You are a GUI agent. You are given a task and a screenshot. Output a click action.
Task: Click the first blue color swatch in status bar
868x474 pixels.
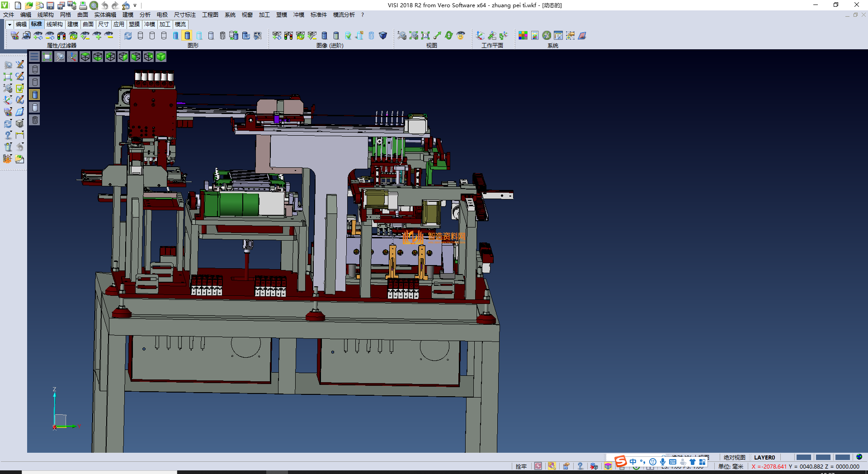click(803, 457)
